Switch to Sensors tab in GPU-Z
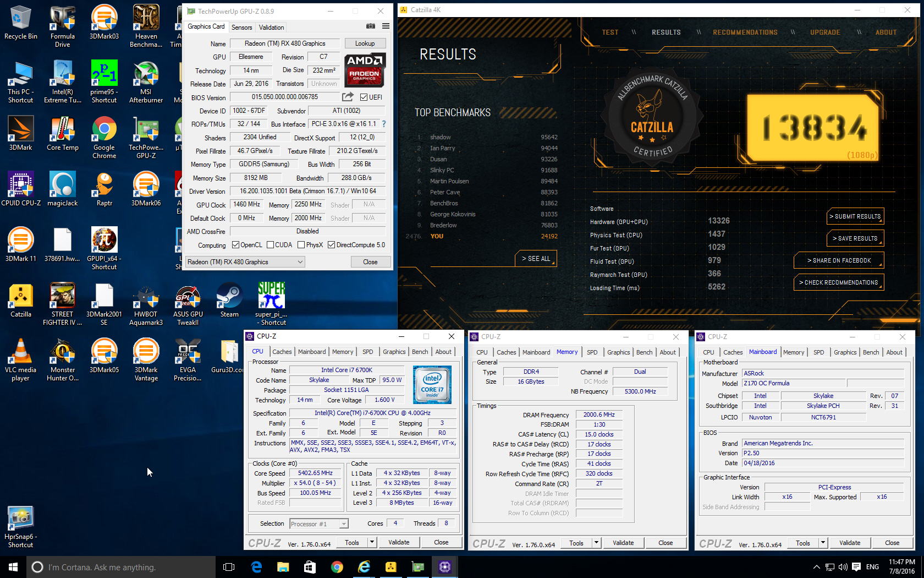This screenshot has width=924, height=578. point(242,27)
